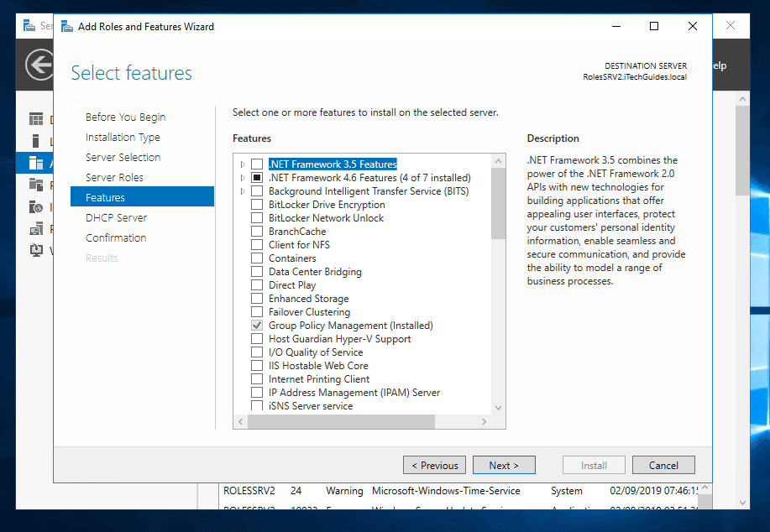Select .NET Framework 4.6 Features label
This screenshot has height=532, width=770.
click(x=369, y=178)
